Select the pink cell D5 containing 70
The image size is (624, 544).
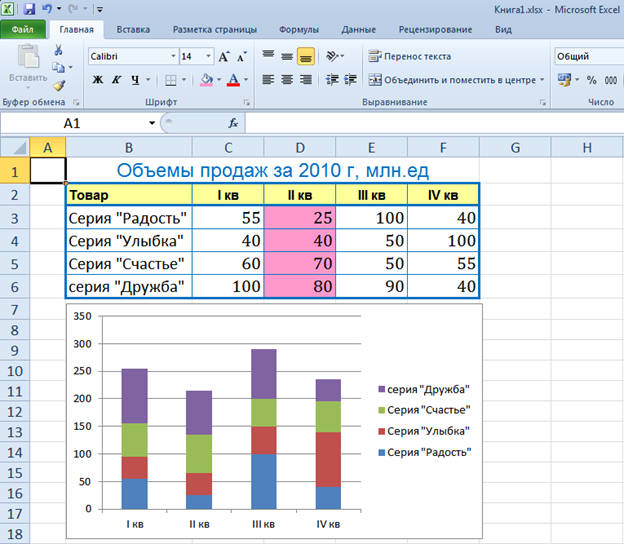(x=300, y=264)
